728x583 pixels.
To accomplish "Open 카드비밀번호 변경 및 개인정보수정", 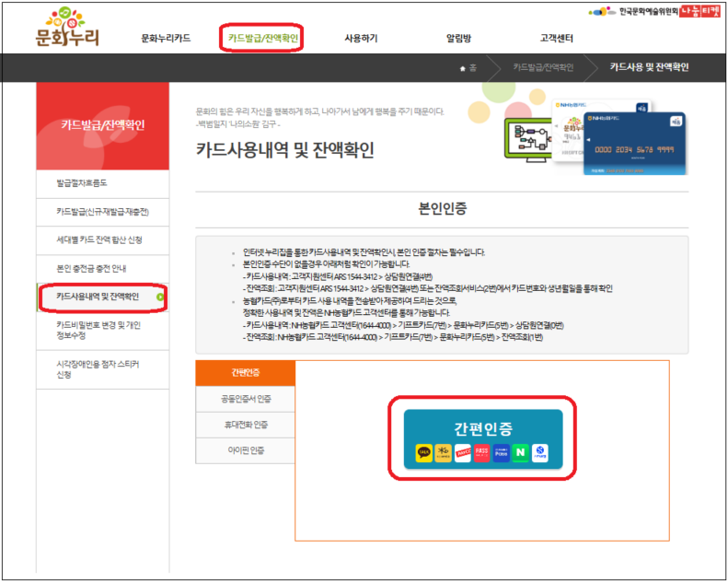I will 102,331.
